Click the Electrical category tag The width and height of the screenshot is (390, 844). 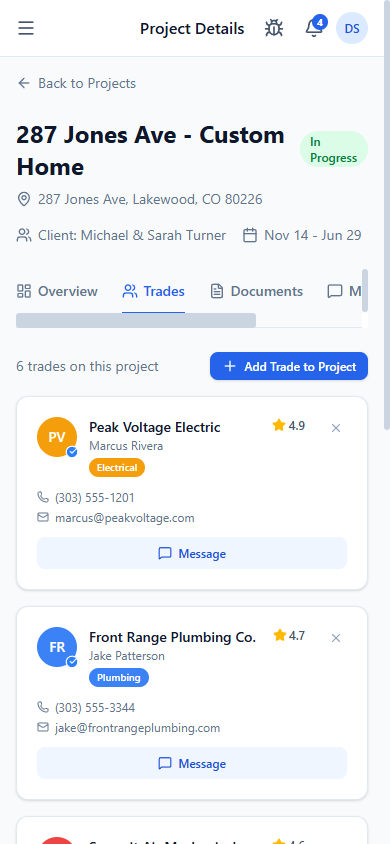[117, 468]
